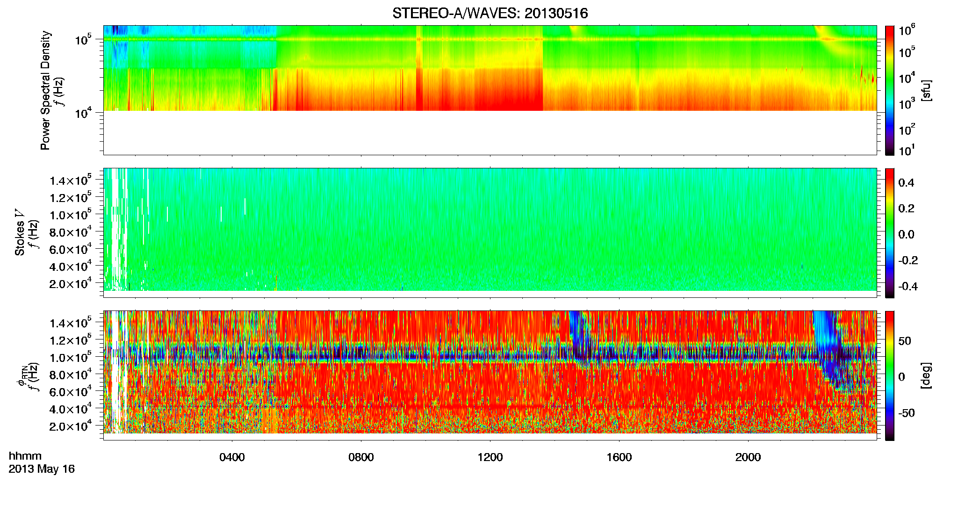This screenshot has width=980, height=505.
Task: Select the "2000" time tick label
Action: [748, 457]
